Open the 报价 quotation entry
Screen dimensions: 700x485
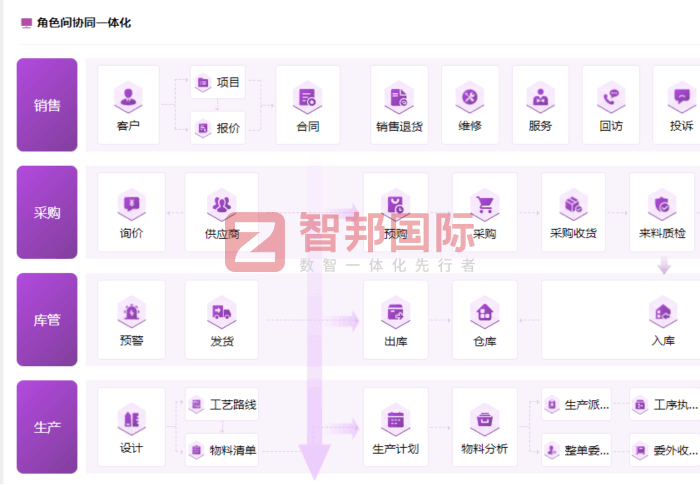(218, 128)
